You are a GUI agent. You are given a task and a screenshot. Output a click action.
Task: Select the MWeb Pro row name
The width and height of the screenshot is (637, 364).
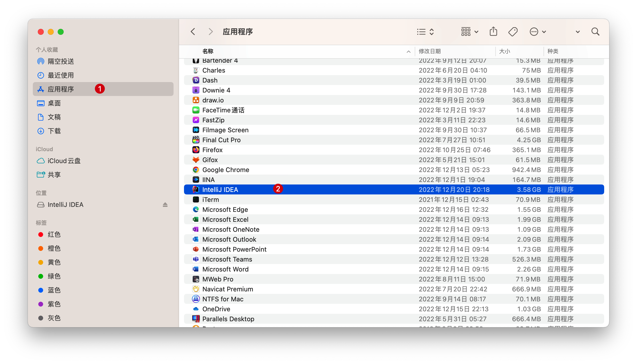218,279
